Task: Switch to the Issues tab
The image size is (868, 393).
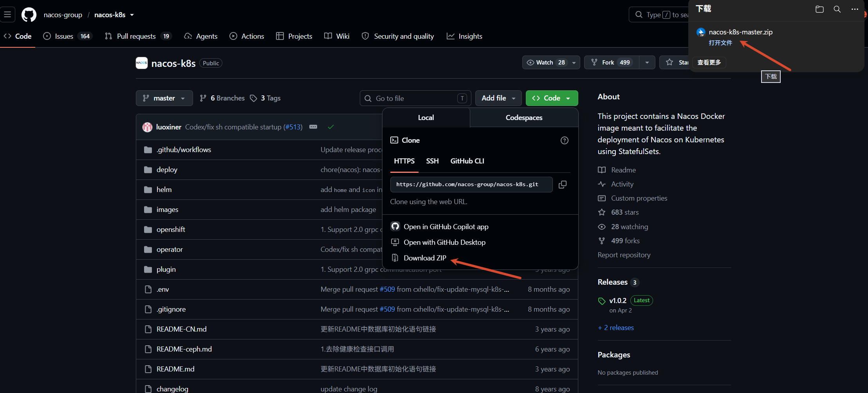Action: click(68, 36)
